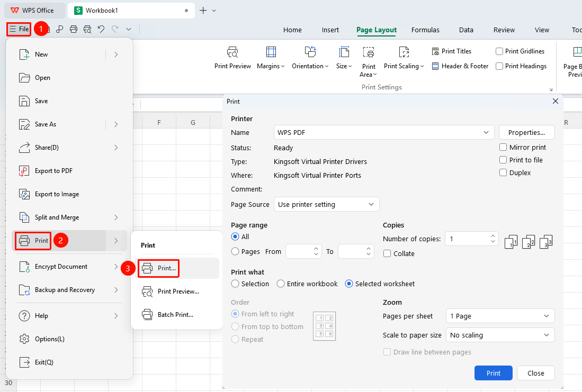Open the Print Area ribbon tool
582x392 pixels.
coord(369,61)
